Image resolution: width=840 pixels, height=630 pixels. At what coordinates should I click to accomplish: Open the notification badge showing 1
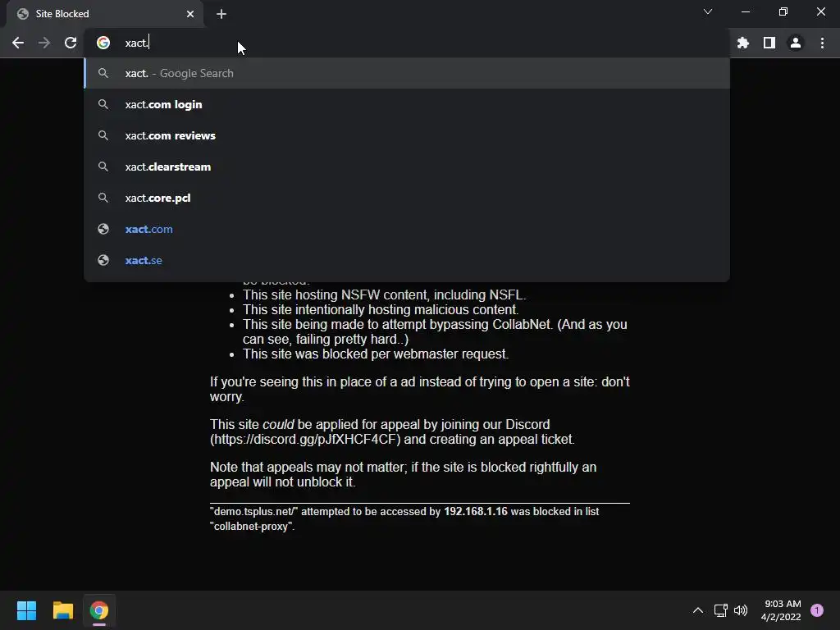point(817,610)
